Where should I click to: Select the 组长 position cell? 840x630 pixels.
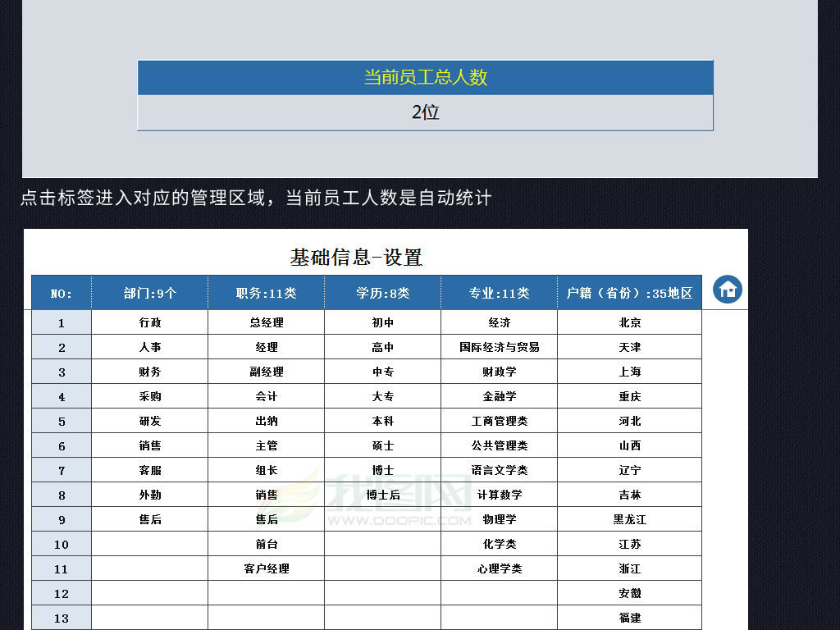tap(267, 470)
